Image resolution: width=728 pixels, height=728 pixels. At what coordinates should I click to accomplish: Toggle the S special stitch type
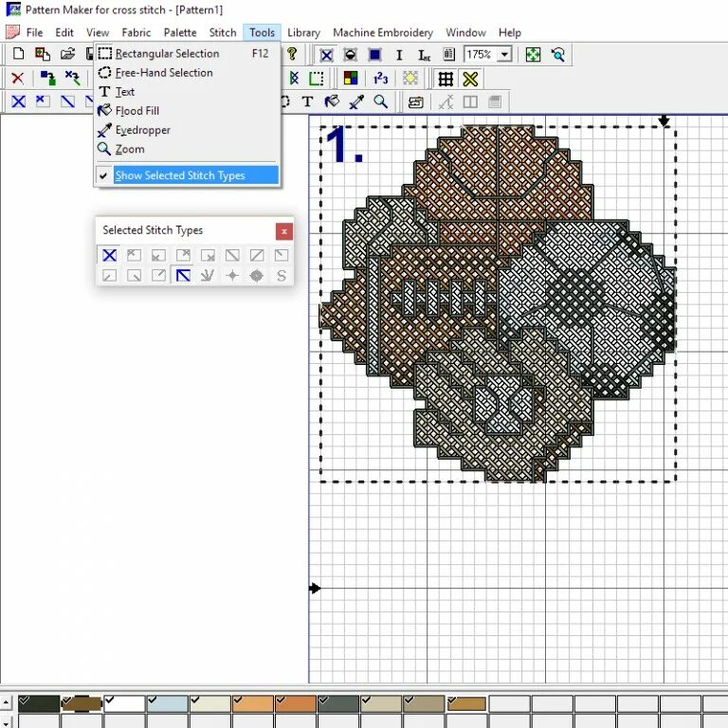point(282,275)
